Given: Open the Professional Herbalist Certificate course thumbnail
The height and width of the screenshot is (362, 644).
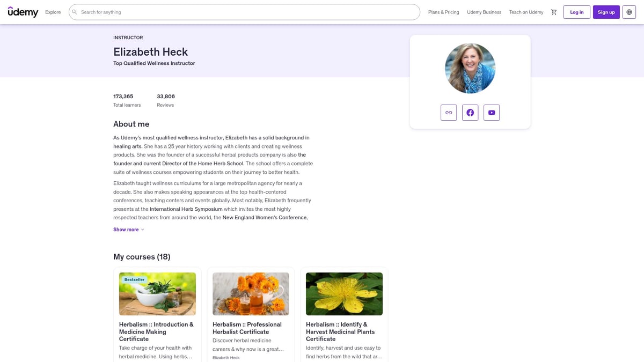Looking at the screenshot, I should pyautogui.click(x=250, y=294).
